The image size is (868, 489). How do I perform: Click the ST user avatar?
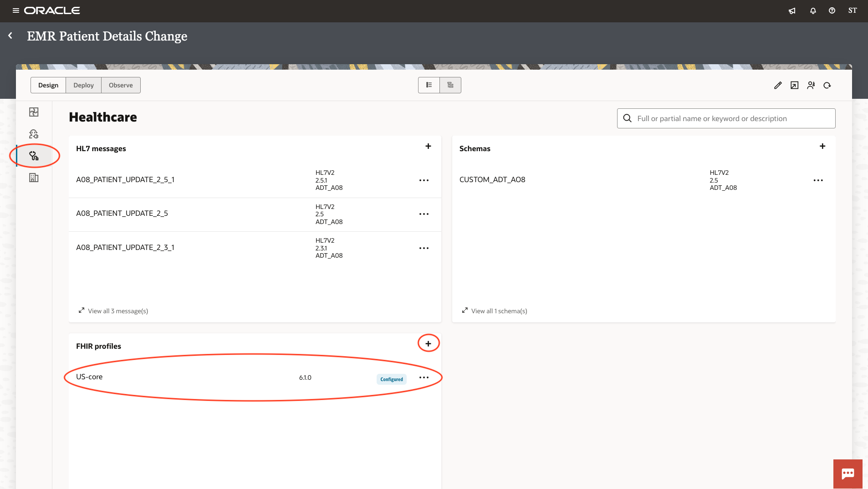[x=853, y=10]
